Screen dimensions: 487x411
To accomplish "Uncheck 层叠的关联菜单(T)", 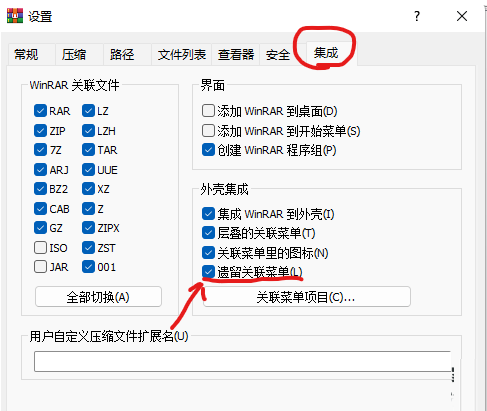I will click(208, 233).
